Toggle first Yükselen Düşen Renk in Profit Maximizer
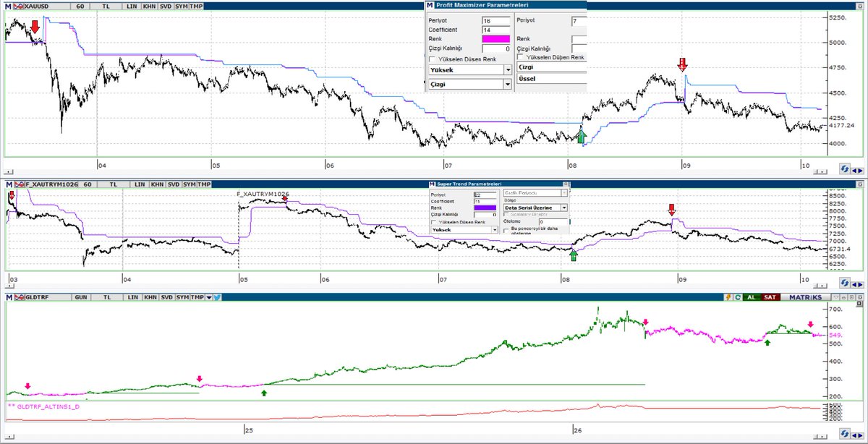This screenshot has width=868, height=444. pyautogui.click(x=432, y=59)
